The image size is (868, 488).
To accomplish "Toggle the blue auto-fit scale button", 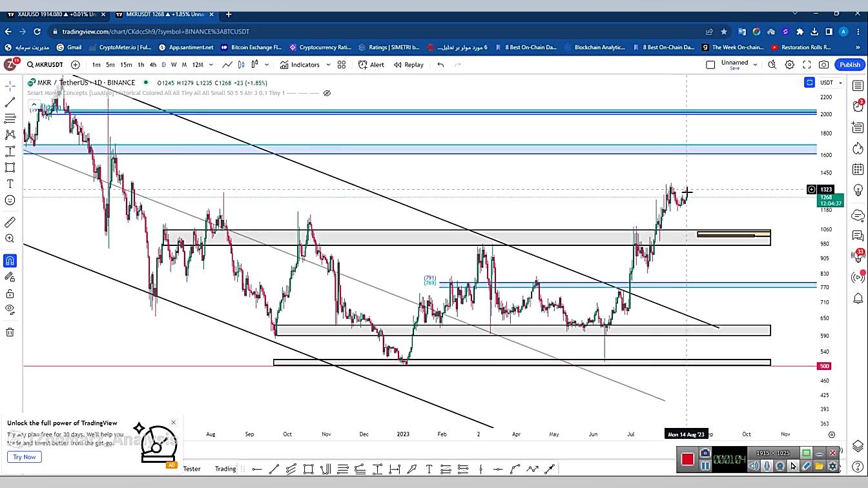I will point(809,83).
